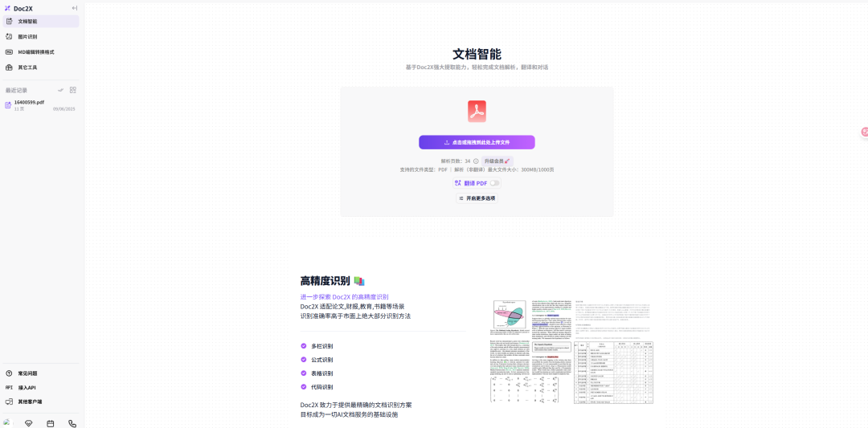Viewport: 868px width, 428px height.
Task: Click the calendar check-in icon
Action: pos(51,423)
